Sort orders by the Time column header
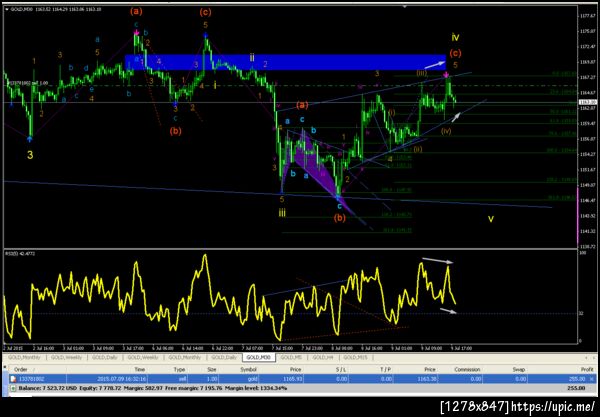 click(139, 369)
